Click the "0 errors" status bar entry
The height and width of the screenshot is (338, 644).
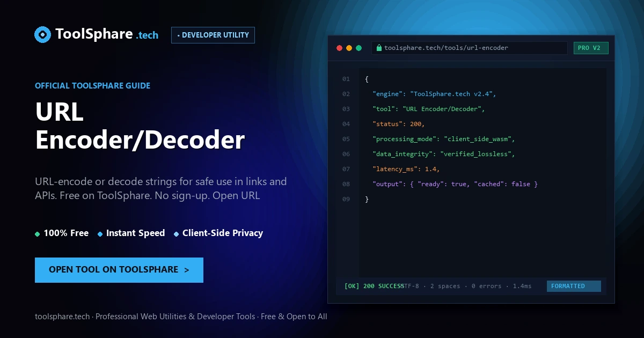pos(487,286)
